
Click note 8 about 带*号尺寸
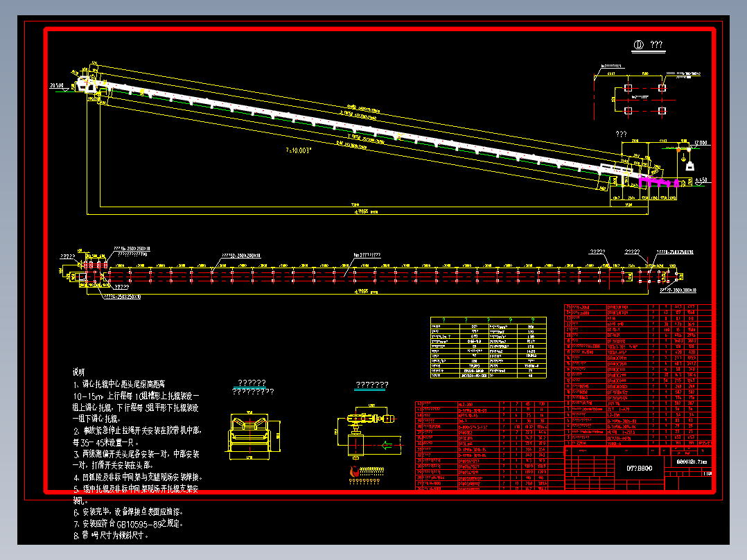[111, 535]
